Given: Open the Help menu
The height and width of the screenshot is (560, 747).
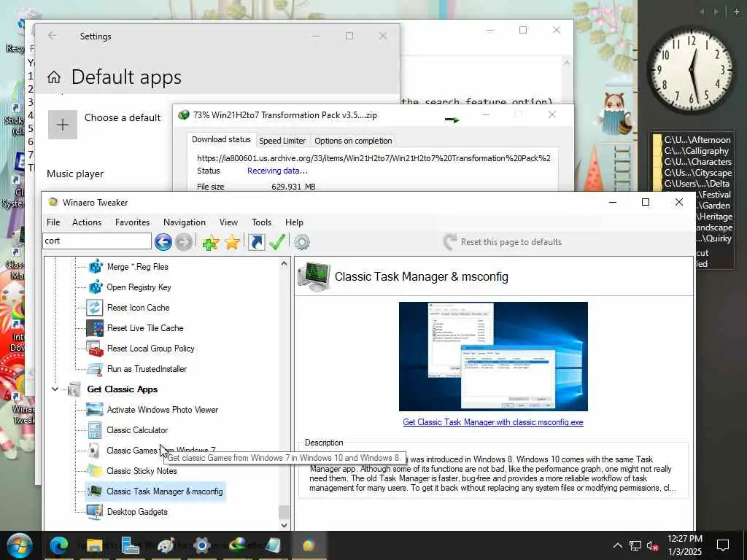Looking at the screenshot, I should [294, 222].
